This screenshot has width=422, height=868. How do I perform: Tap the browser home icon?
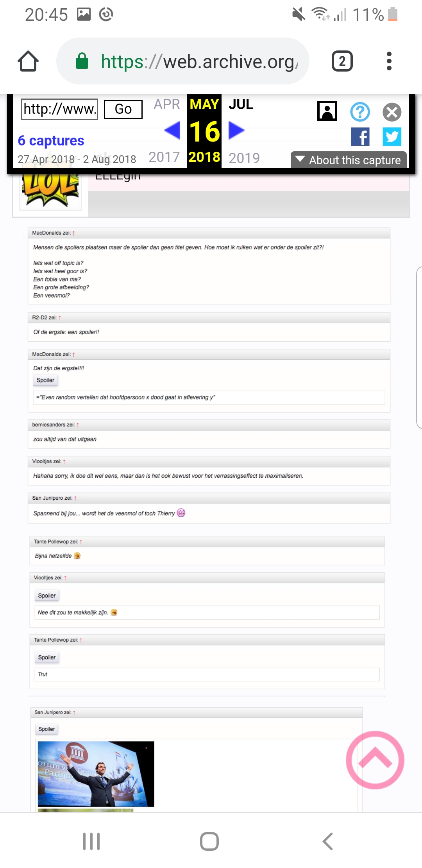[28, 61]
